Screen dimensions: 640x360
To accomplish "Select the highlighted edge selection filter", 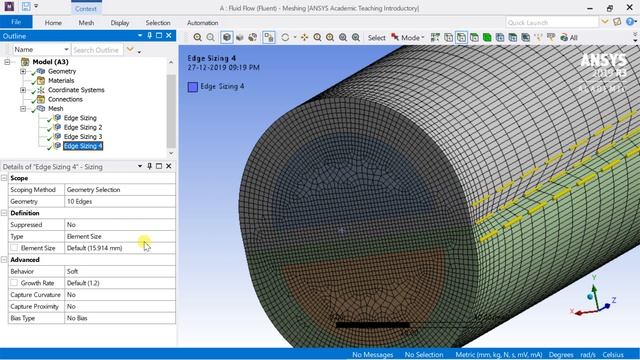I will [x=461, y=38].
